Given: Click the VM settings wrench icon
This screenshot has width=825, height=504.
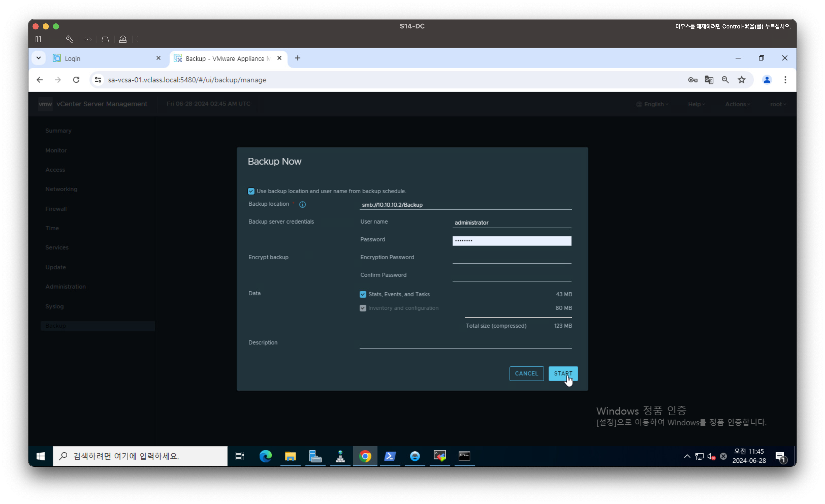Looking at the screenshot, I should point(69,39).
